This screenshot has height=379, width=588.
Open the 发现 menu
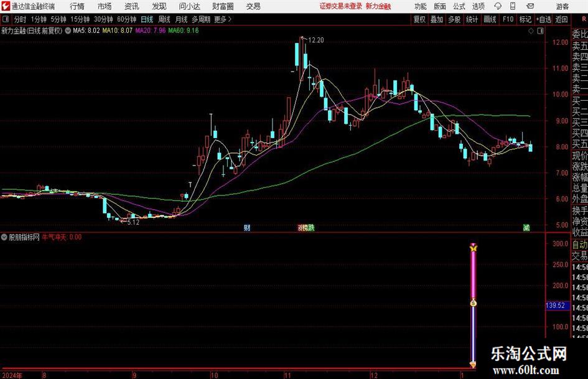coord(159,6)
